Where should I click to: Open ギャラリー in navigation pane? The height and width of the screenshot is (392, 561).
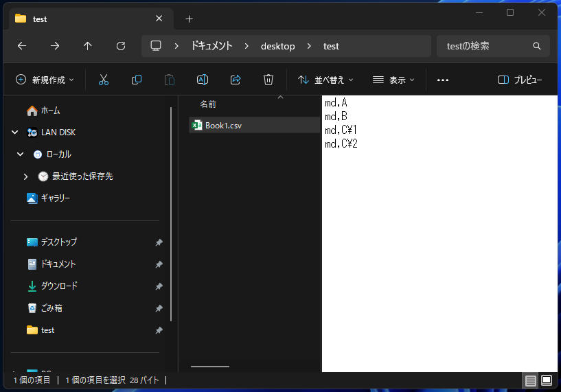(x=48, y=198)
